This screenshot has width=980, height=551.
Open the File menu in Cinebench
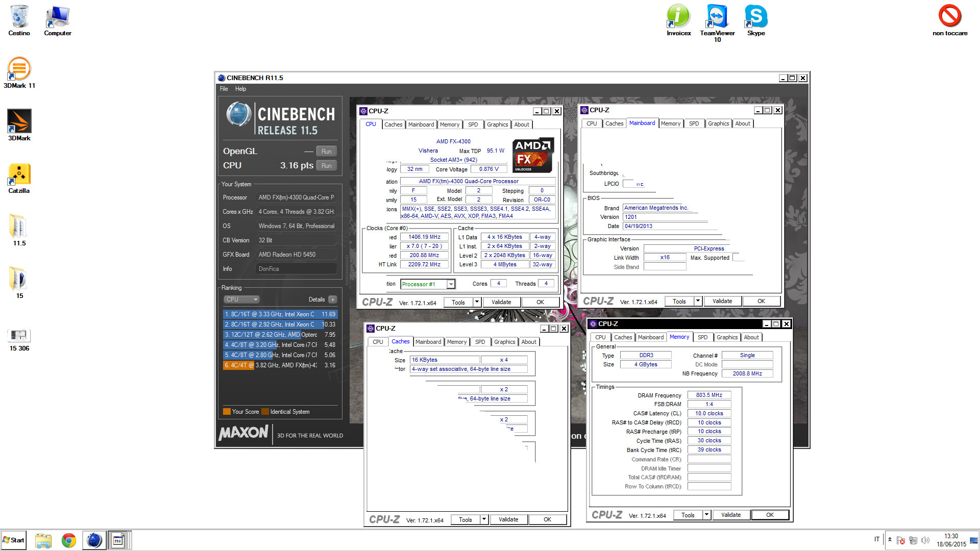[x=224, y=89]
